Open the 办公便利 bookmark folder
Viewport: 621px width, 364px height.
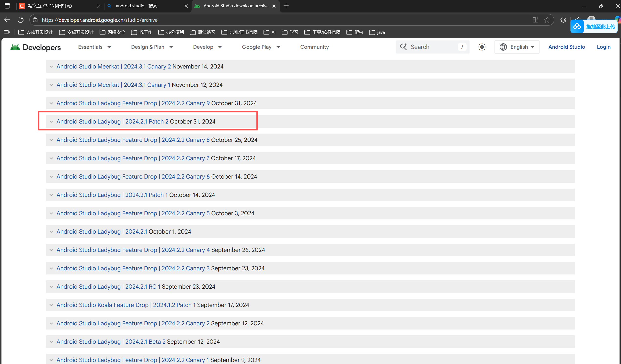171,32
